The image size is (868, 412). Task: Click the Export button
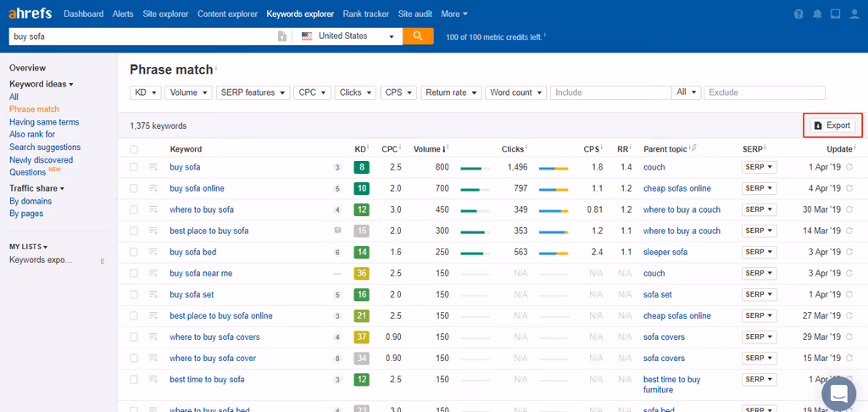click(833, 125)
